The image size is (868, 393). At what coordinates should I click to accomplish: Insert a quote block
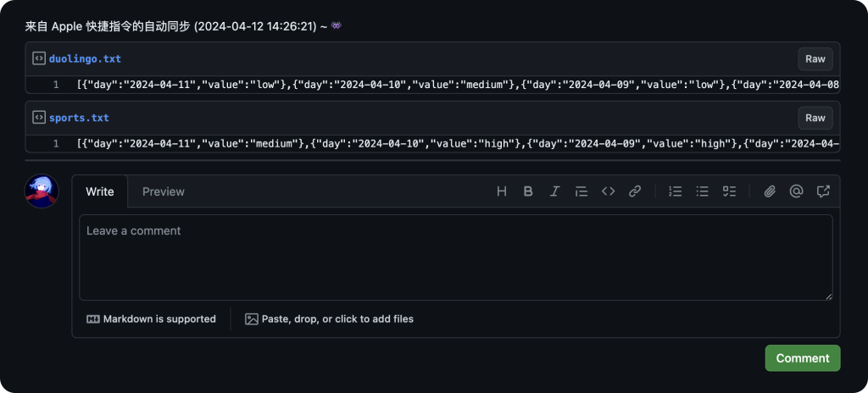coord(581,191)
